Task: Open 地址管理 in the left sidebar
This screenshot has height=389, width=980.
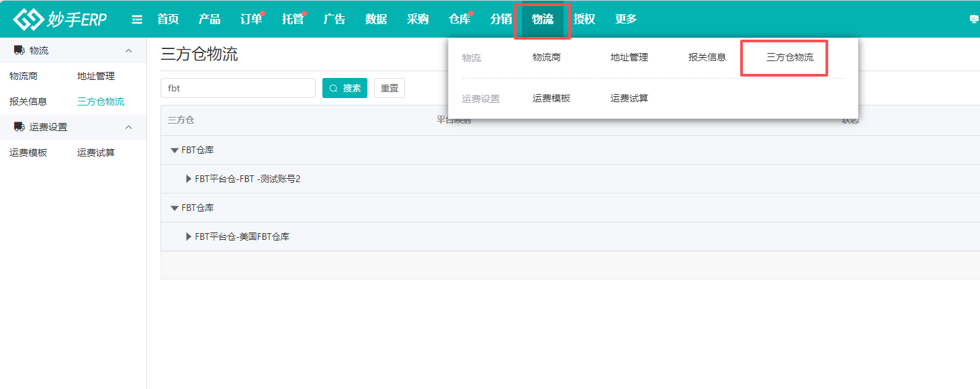Action: (x=96, y=77)
